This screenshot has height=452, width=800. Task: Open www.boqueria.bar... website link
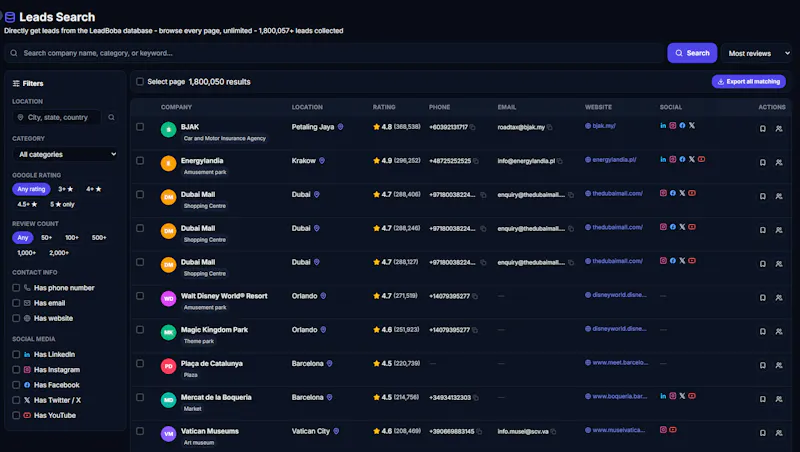pyautogui.click(x=619, y=396)
